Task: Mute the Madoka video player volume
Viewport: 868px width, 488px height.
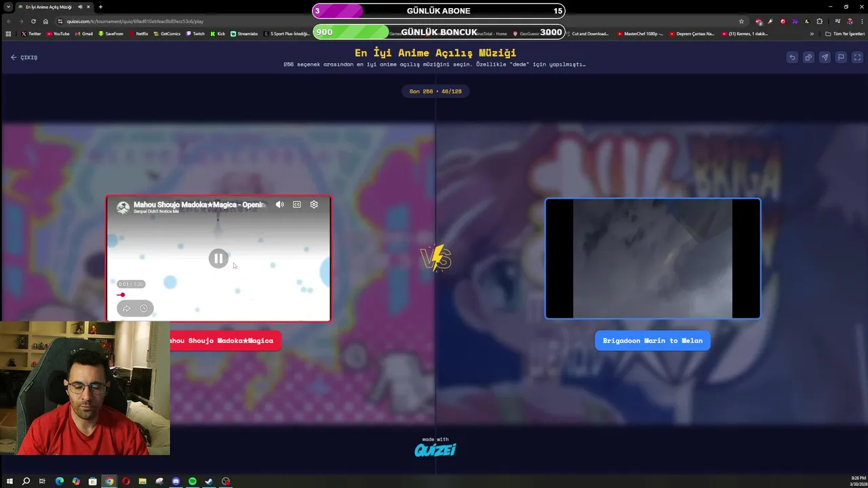Action: pos(279,204)
